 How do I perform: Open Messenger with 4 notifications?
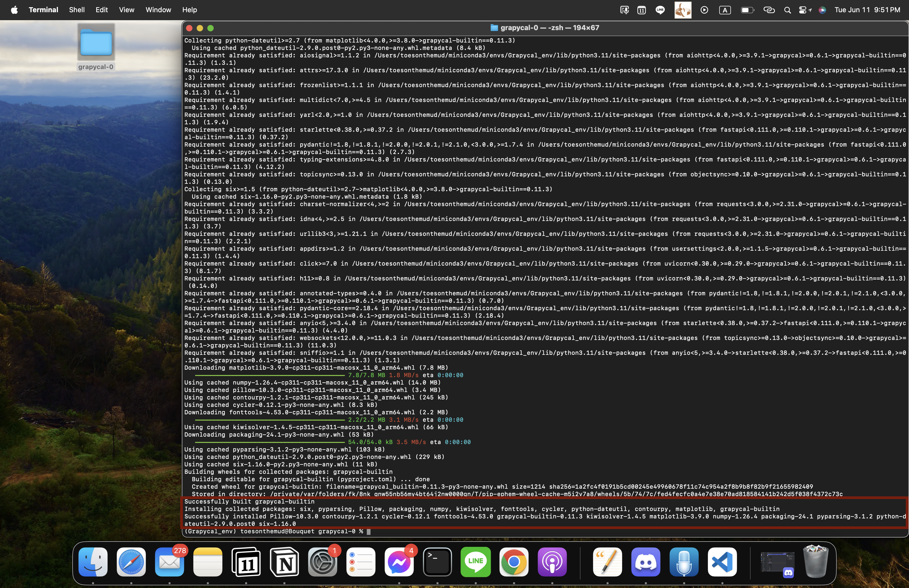click(399, 562)
